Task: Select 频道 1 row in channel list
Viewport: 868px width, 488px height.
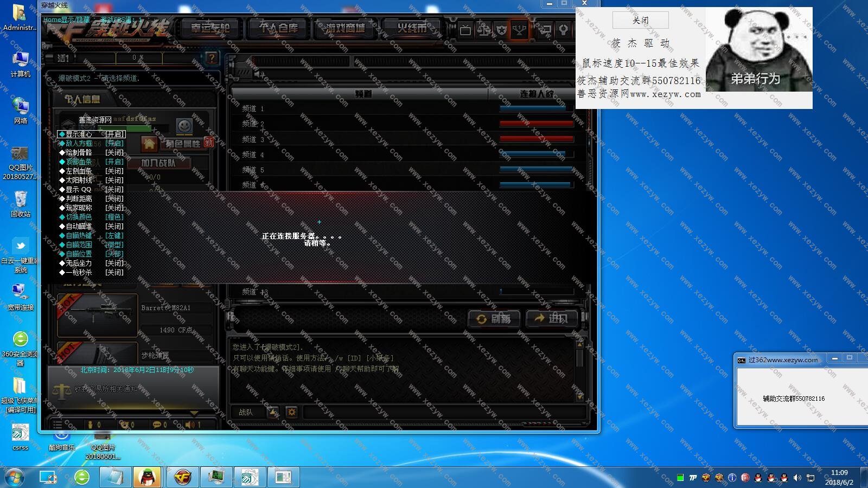Action: tap(363, 108)
